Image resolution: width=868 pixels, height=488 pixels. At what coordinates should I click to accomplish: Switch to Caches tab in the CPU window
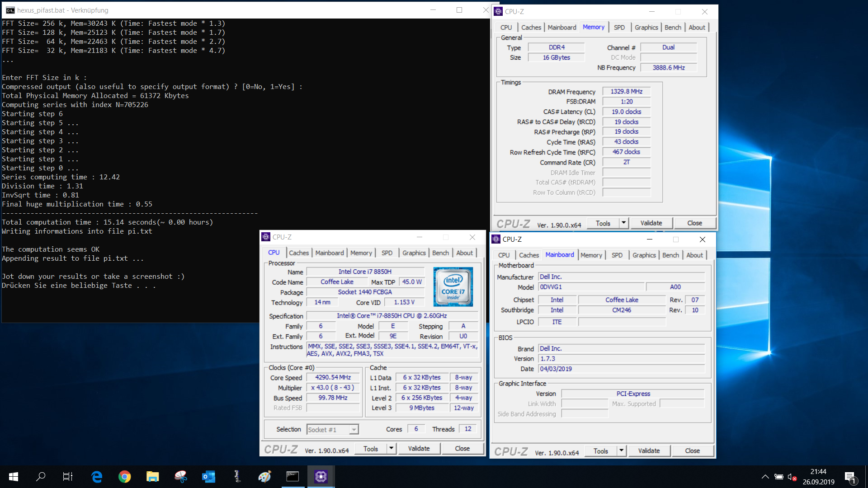(x=299, y=253)
